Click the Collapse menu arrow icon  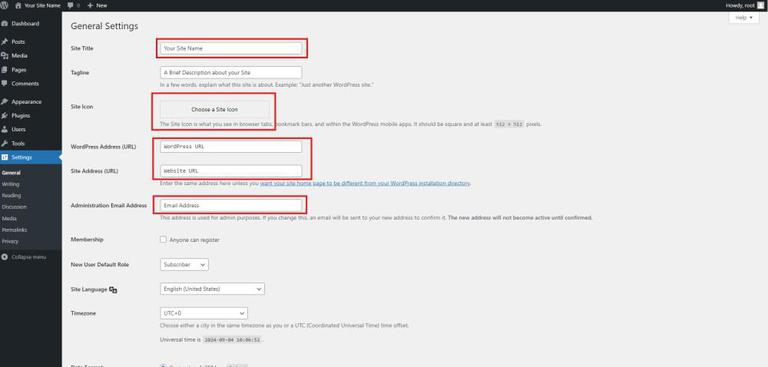point(5,257)
